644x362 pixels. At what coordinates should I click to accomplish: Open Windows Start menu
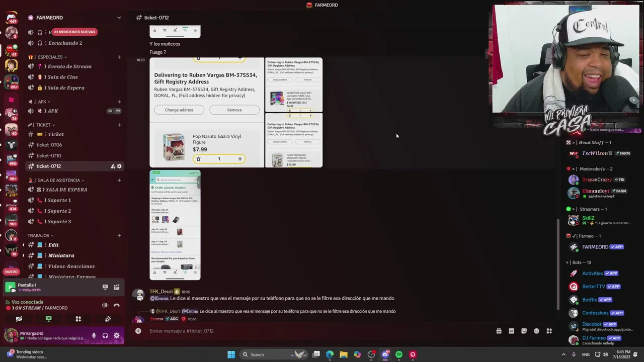(231, 354)
